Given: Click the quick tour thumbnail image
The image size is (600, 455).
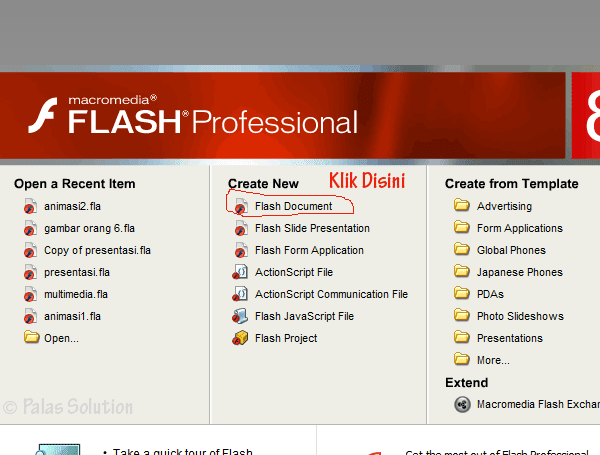Looking at the screenshot, I should click(58, 450).
